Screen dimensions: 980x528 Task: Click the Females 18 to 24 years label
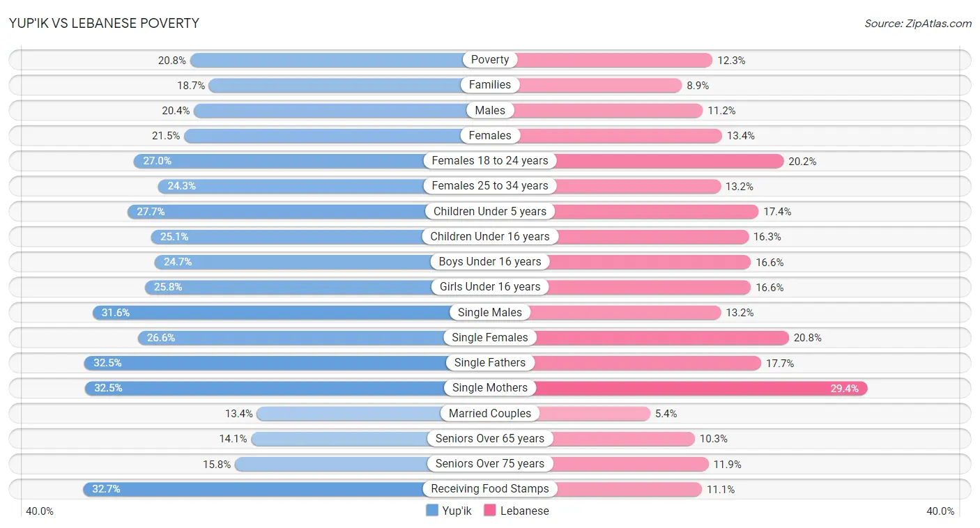tap(490, 161)
